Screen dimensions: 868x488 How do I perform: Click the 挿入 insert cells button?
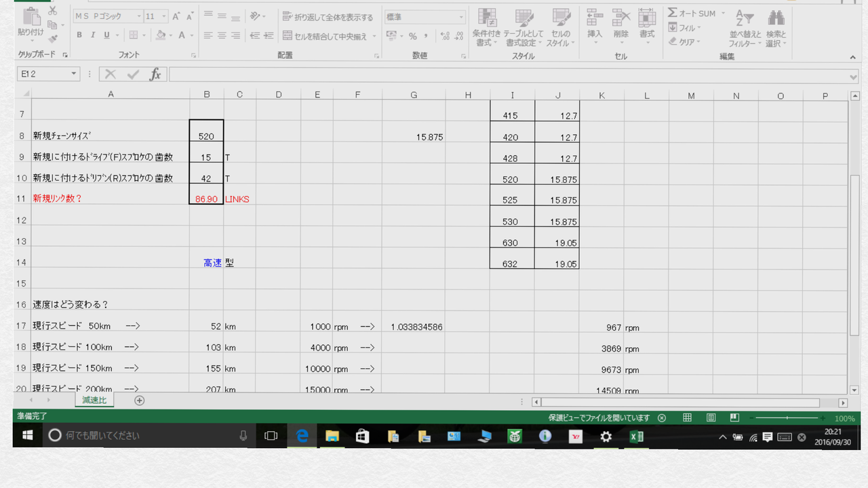pyautogui.click(x=595, y=28)
